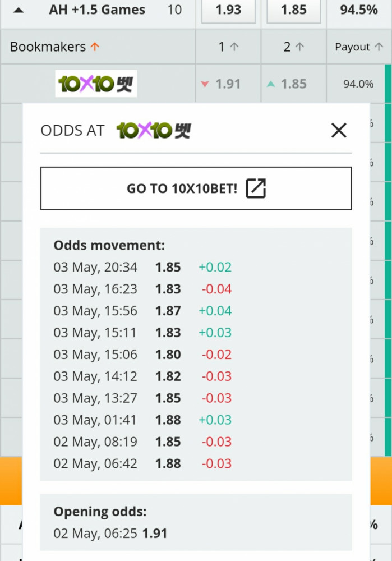
Task: Click the 03 May, 20:34 odds movement entry
Action: (142, 267)
